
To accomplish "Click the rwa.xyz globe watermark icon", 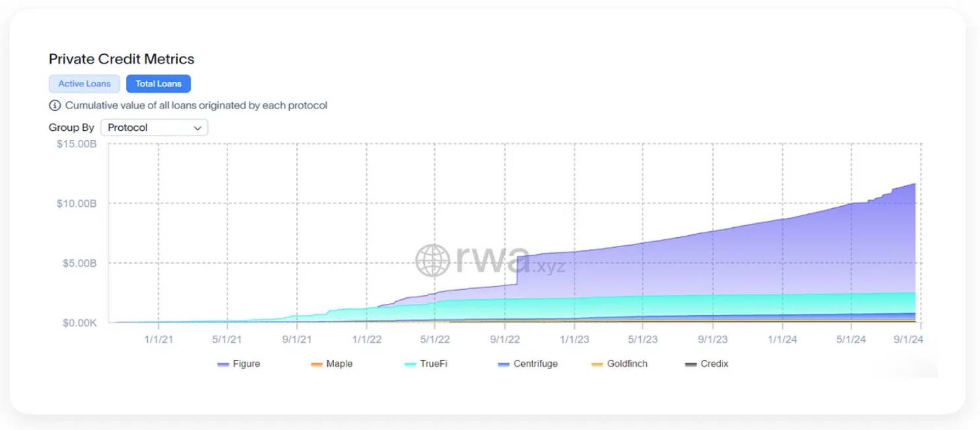I will (x=432, y=260).
